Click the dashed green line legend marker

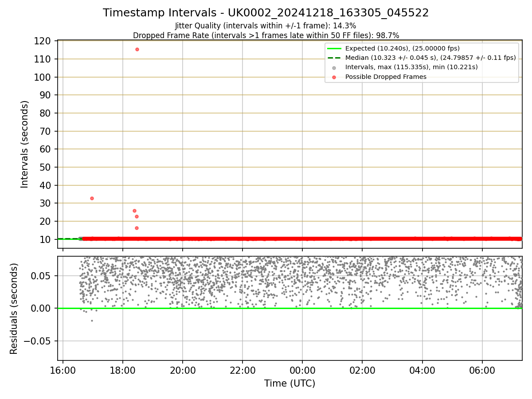pyautogui.click(x=334, y=58)
